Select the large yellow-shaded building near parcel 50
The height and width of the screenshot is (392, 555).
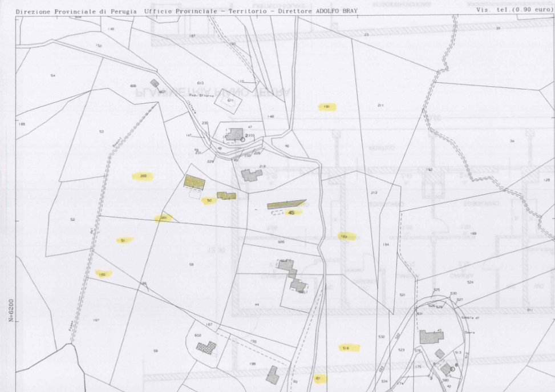195,182
